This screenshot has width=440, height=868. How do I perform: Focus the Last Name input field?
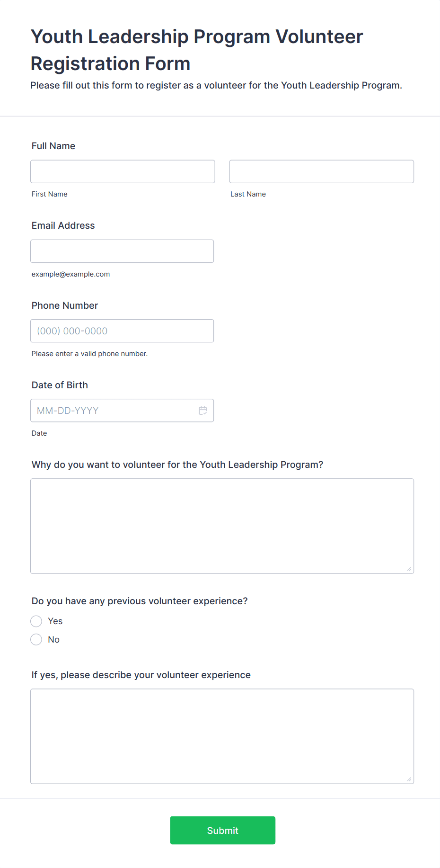pyautogui.click(x=322, y=171)
